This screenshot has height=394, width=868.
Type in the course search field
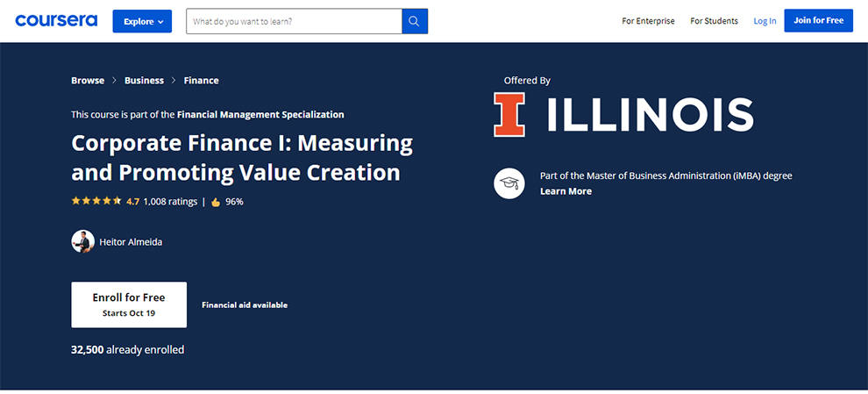[x=294, y=21]
